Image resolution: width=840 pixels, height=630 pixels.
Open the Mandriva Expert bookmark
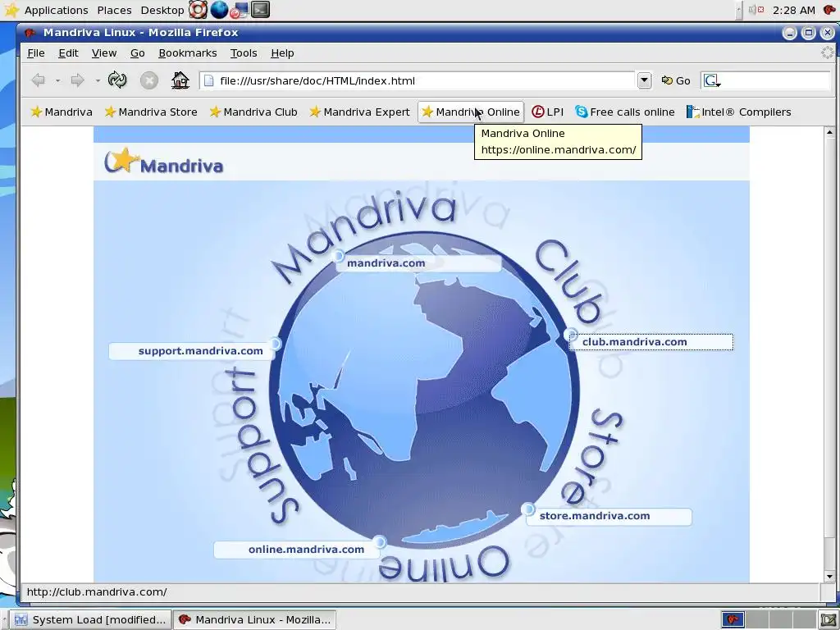point(359,112)
